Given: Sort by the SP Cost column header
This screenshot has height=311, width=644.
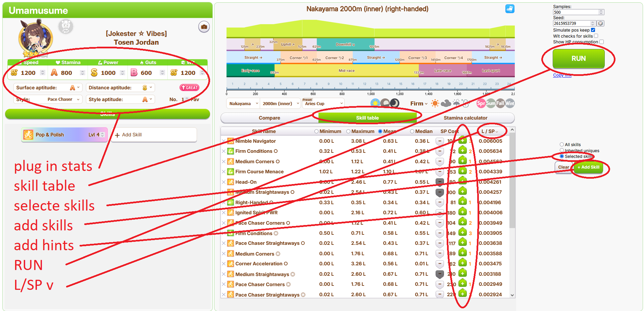Looking at the screenshot, I should [449, 131].
